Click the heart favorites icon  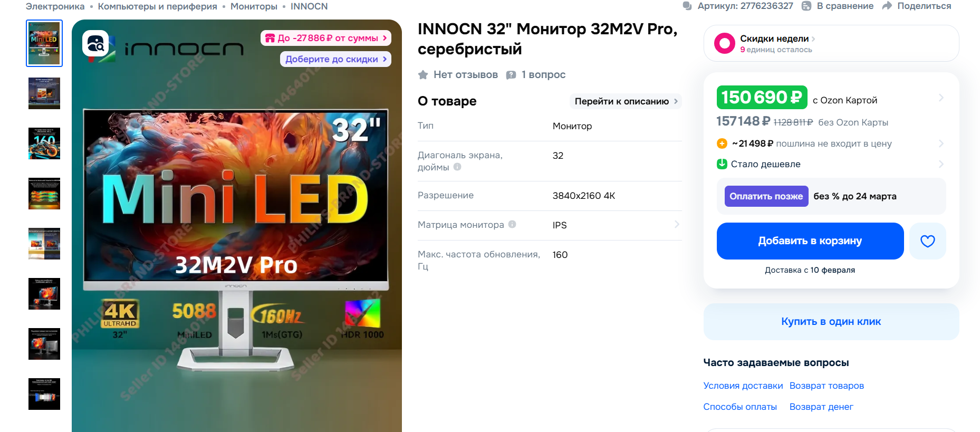927,241
